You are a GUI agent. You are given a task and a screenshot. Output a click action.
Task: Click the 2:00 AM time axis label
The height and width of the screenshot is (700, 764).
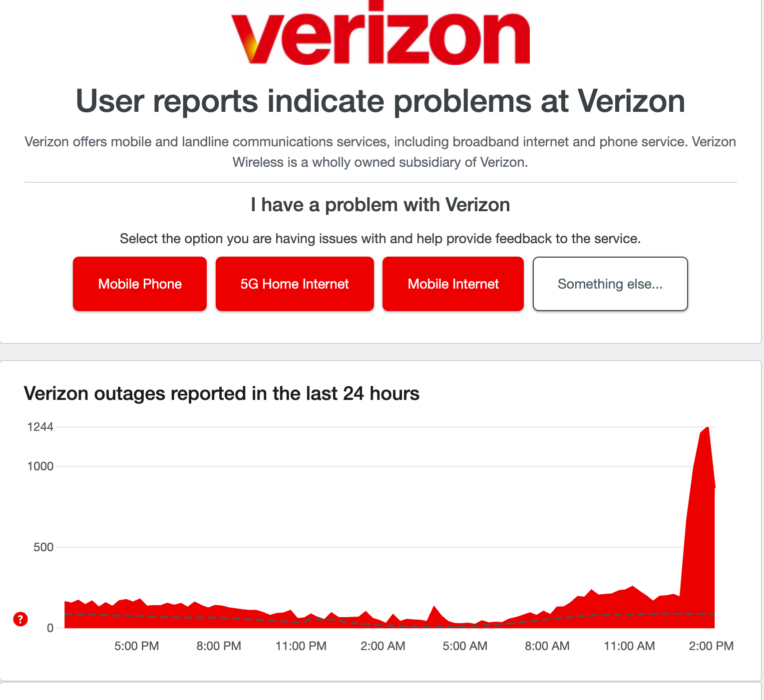(x=383, y=646)
